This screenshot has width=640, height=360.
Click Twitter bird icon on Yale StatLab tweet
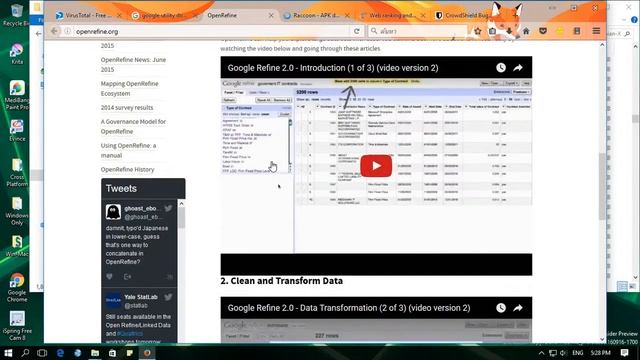click(x=168, y=297)
